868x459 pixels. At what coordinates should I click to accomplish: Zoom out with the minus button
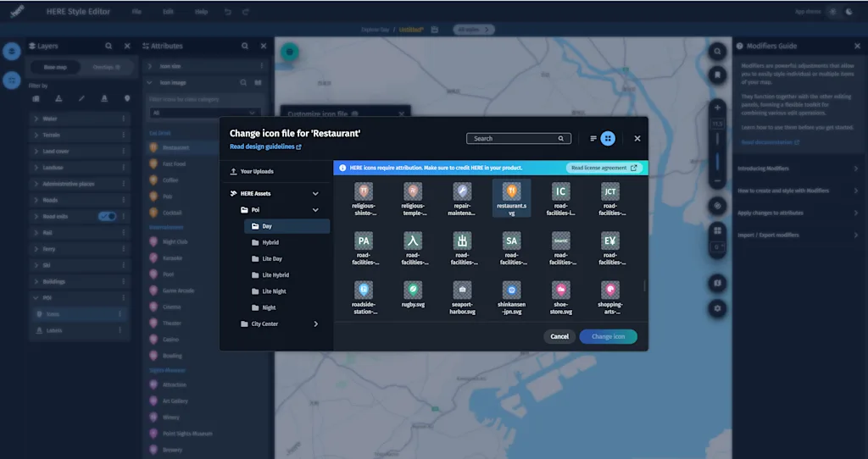tap(717, 181)
